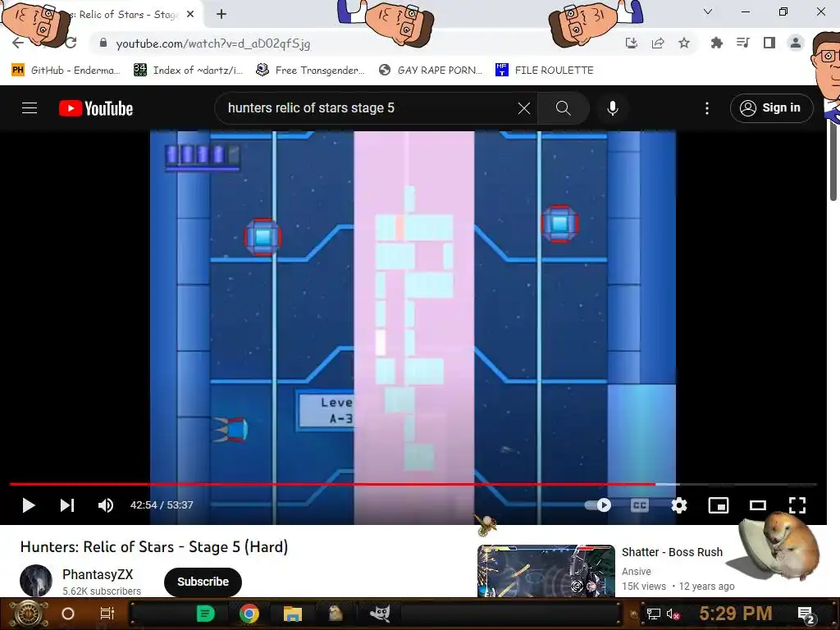Click the Sign in button
Viewport: 840px width, 630px height.
point(771,107)
